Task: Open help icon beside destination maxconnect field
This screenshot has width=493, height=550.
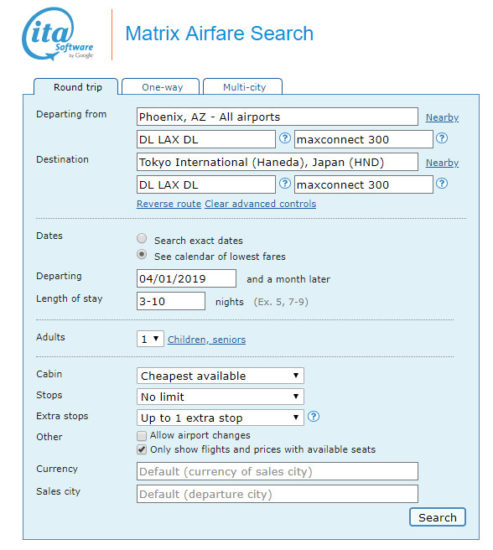Action: [x=442, y=183]
